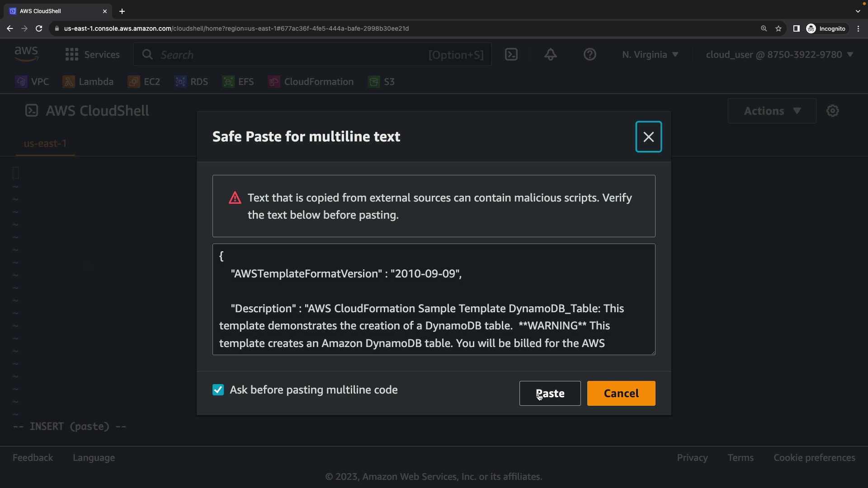The image size is (868, 488).
Task: Click the orange Cancel button
Action: point(621,394)
